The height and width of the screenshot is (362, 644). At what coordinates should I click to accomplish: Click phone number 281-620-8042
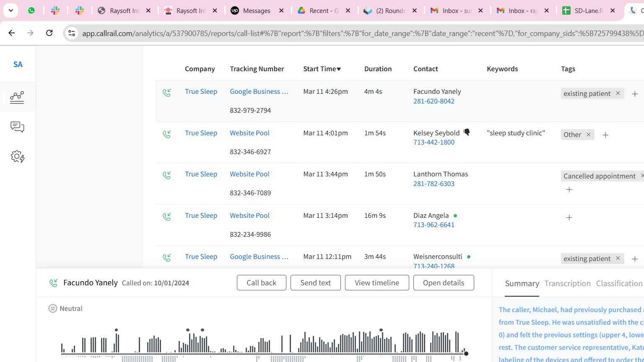pos(434,101)
